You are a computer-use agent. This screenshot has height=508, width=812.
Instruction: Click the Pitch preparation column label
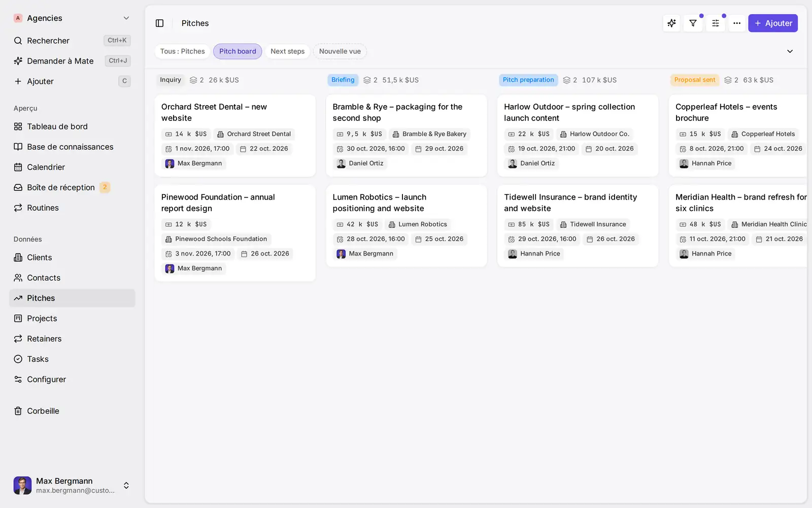pyautogui.click(x=528, y=80)
